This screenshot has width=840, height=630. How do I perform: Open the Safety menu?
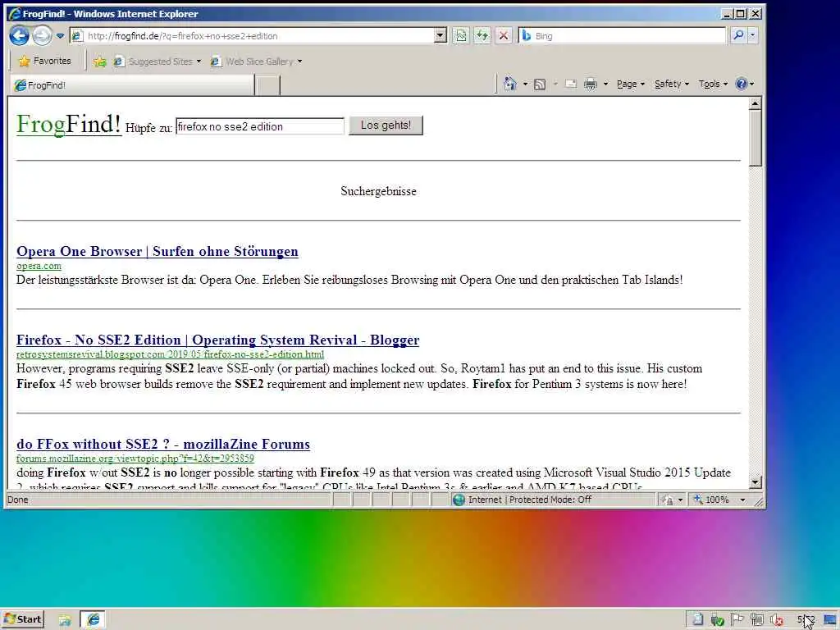pyautogui.click(x=672, y=84)
